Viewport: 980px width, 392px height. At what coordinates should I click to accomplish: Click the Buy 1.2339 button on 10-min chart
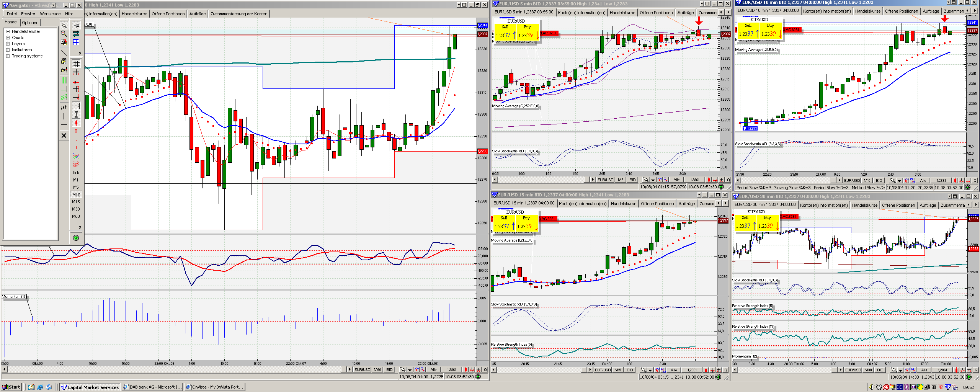770,31
